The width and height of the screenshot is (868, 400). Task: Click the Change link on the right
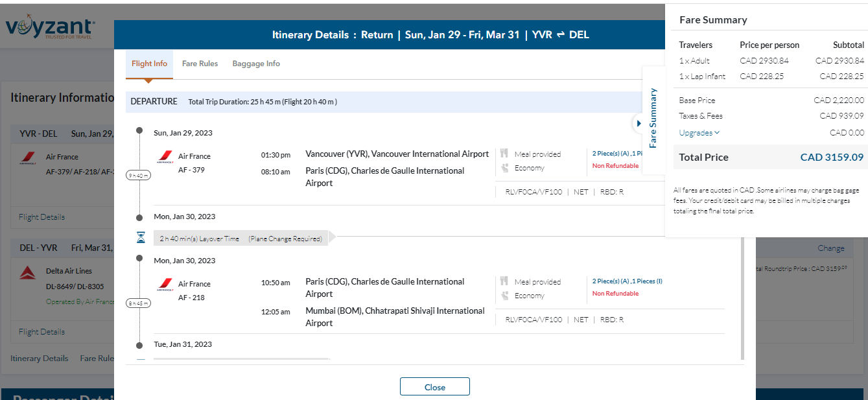coord(830,248)
